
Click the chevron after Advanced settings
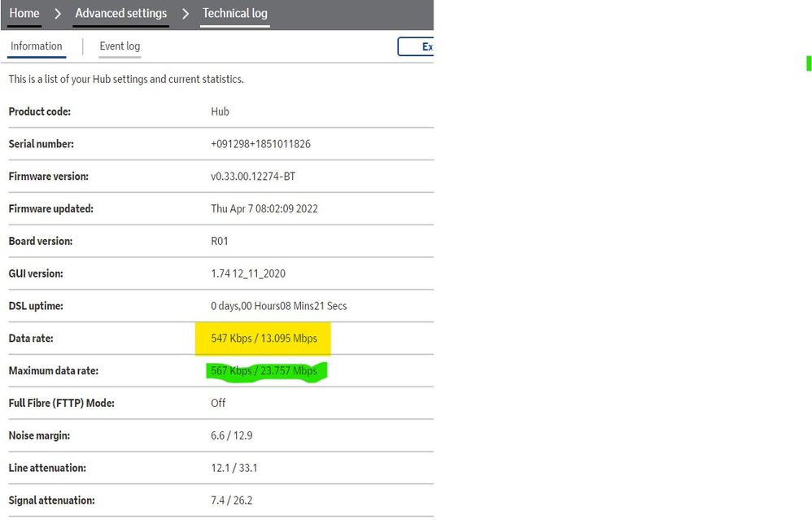tap(185, 13)
